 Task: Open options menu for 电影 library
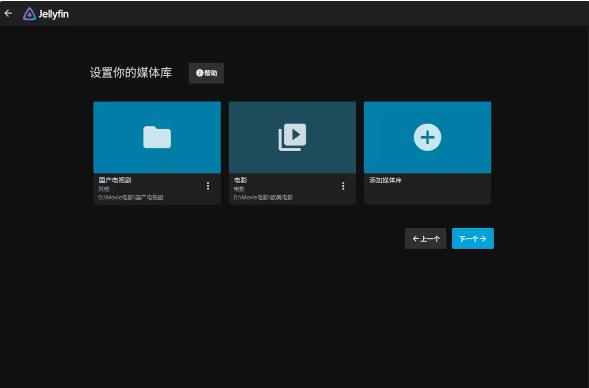click(343, 186)
